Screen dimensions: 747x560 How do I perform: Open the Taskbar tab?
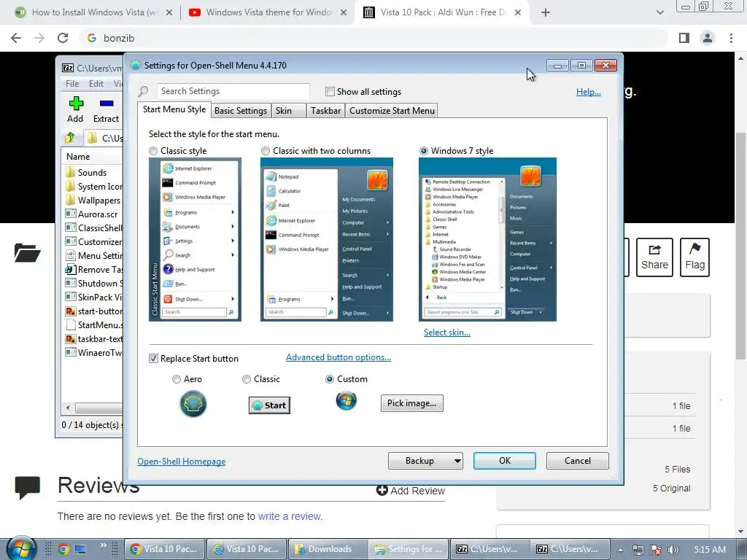coord(325,111)
